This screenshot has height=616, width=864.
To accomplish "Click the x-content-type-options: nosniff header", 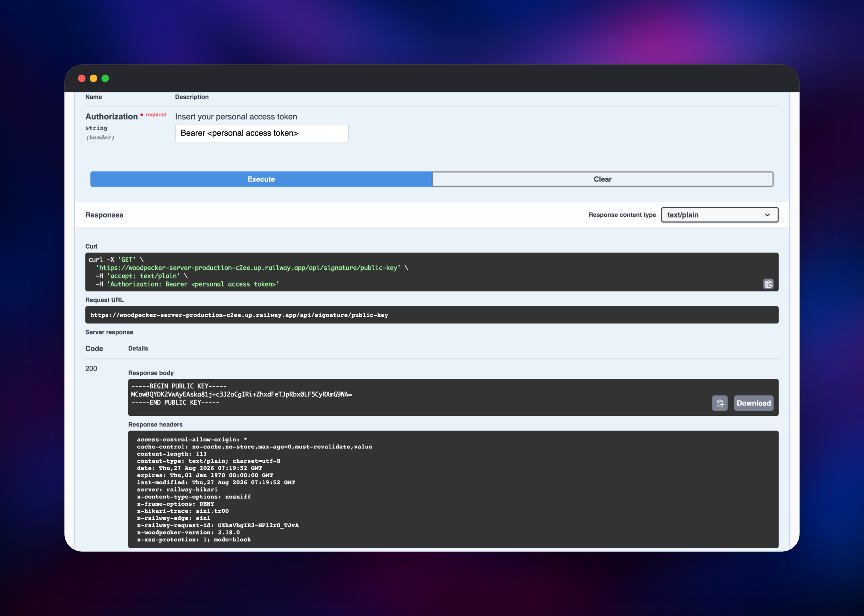I will pyautogui.click(x=194, y=497).
